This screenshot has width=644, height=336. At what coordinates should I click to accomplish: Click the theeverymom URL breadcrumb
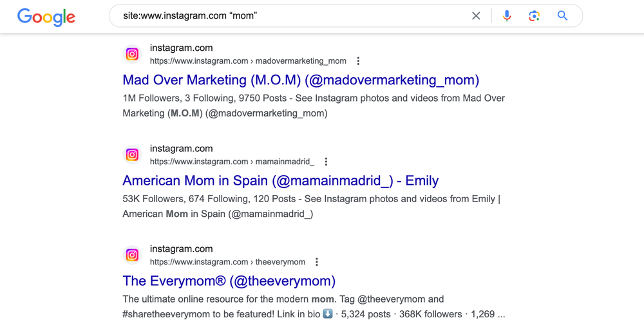(x=227, y=262)
